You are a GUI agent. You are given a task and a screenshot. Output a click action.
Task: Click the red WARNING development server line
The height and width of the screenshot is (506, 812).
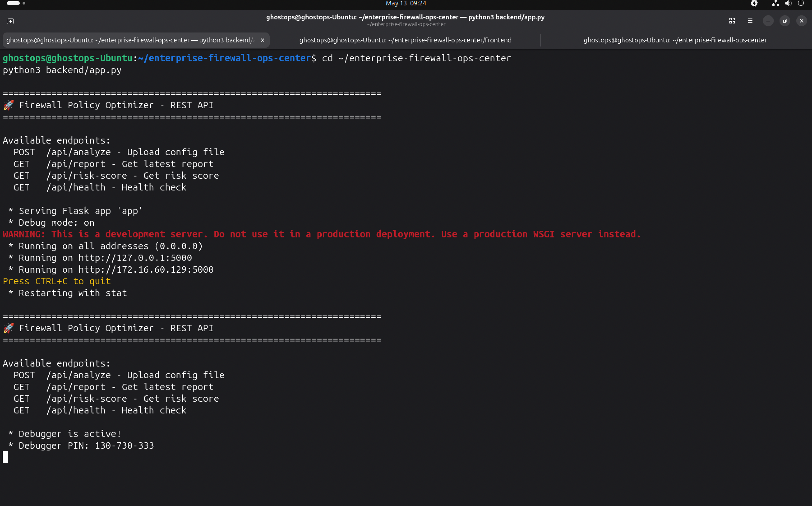322,234
